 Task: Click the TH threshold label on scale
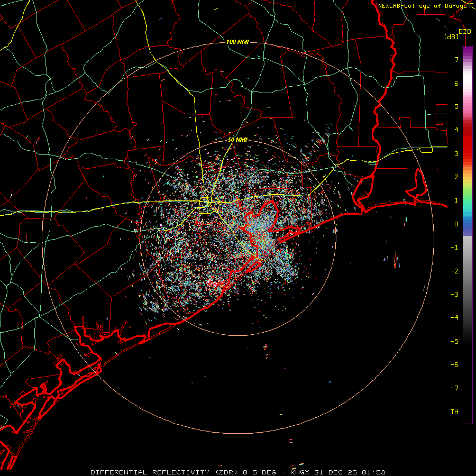pyautogui.click(x=454, y=412)
